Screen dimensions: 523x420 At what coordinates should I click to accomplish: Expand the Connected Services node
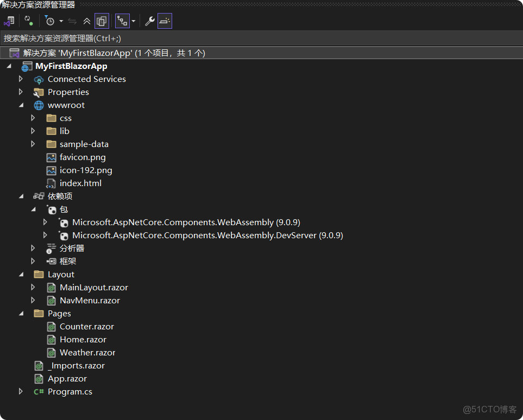coord(21,79)
